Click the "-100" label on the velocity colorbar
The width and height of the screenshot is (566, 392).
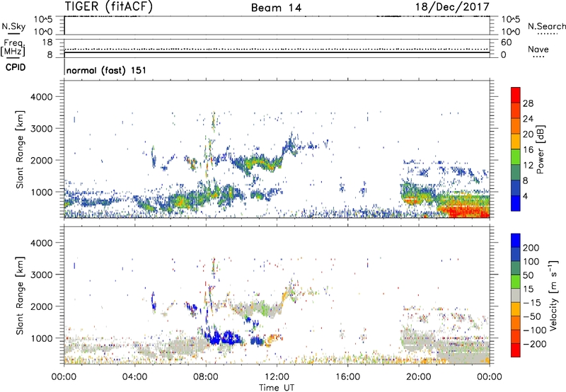(535, 330)
